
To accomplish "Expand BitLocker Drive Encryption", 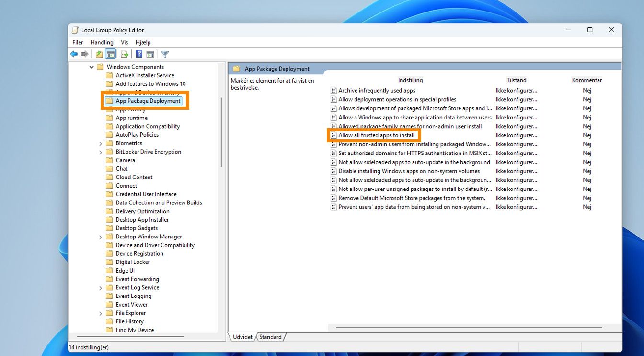I will (x=101, y=152).
